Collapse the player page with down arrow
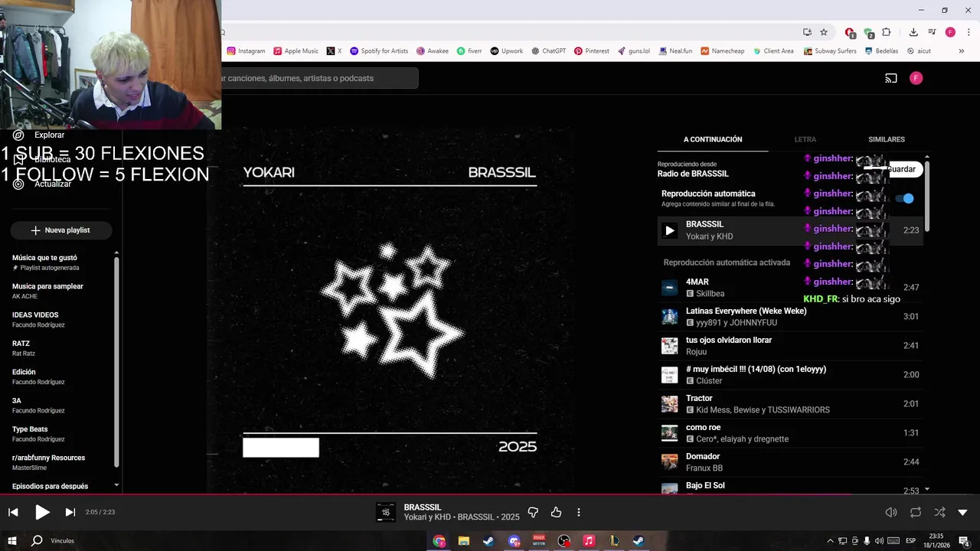 [x=962, y=512]
